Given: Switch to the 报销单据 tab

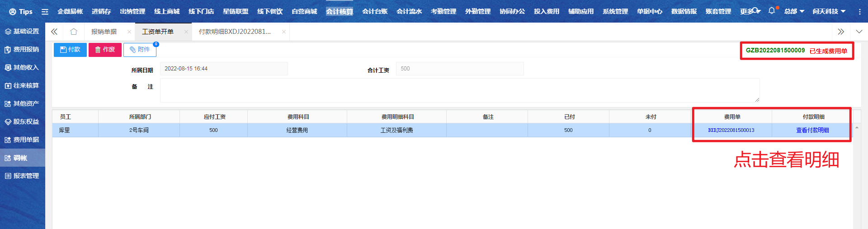Looking at the screenshot, I should coord(104,32).
